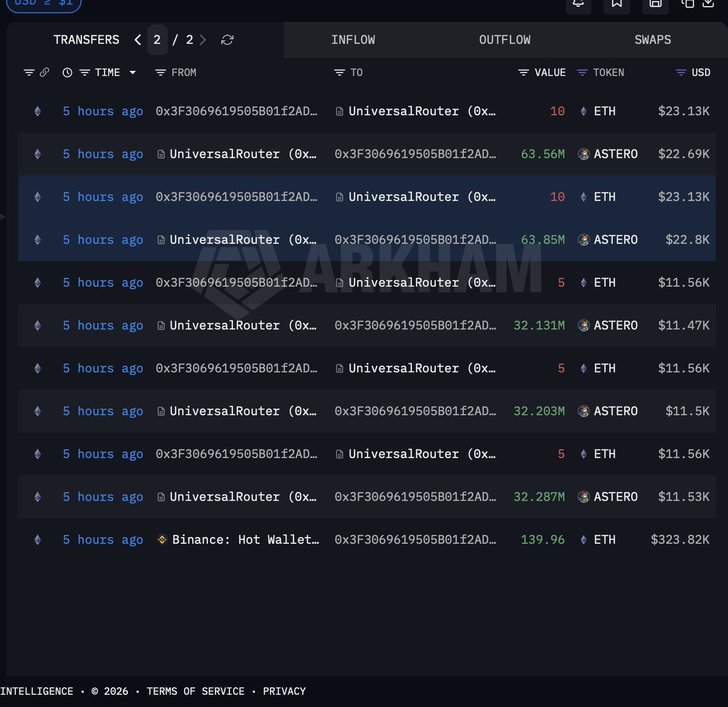This screenshot has width=728, height=707.
Task: Switch to the OUTFLOW tab
Action: pyautogui.click(x=505, y=40)
